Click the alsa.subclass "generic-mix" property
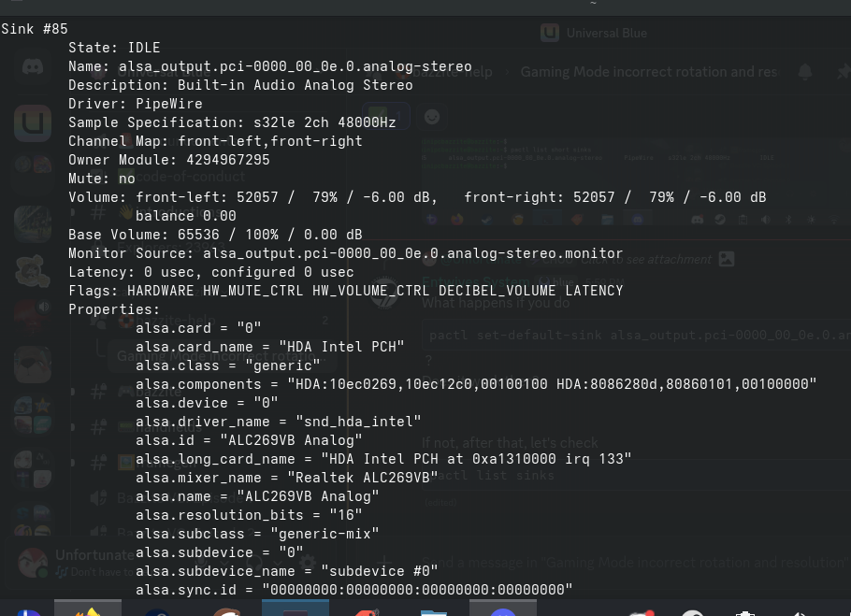The width and height of the screenshot is (851, 616). [257, 534]
